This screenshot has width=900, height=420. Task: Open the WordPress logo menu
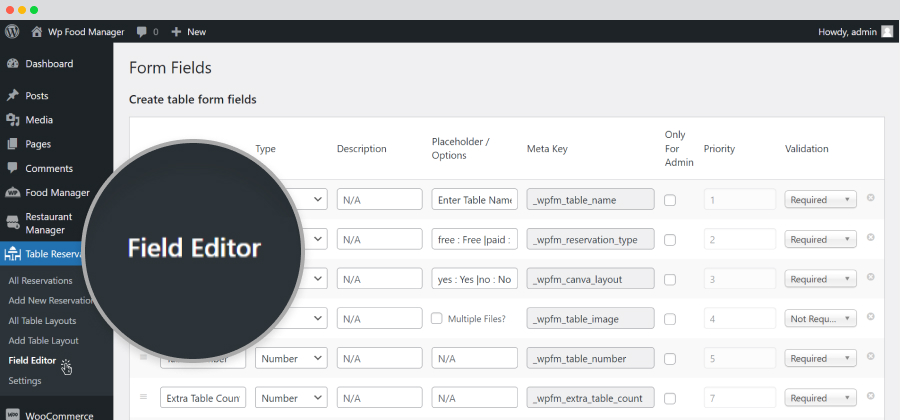[12, 32]
